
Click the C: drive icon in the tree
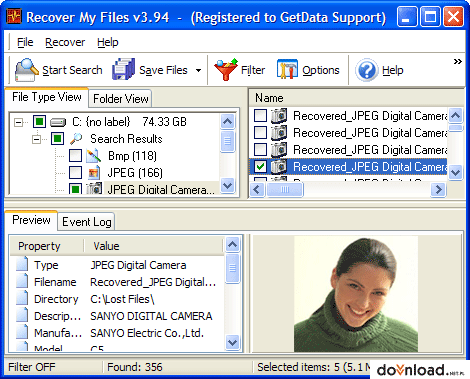(58, 122)
